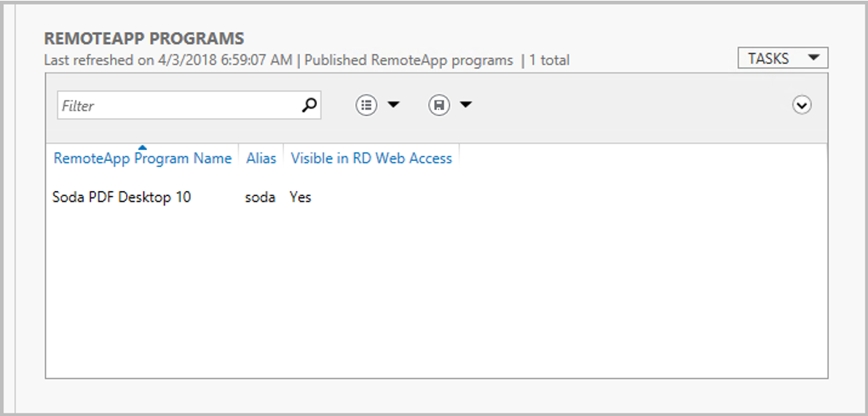
Task: Click the 1 total count label
Action: click(549, 60)
